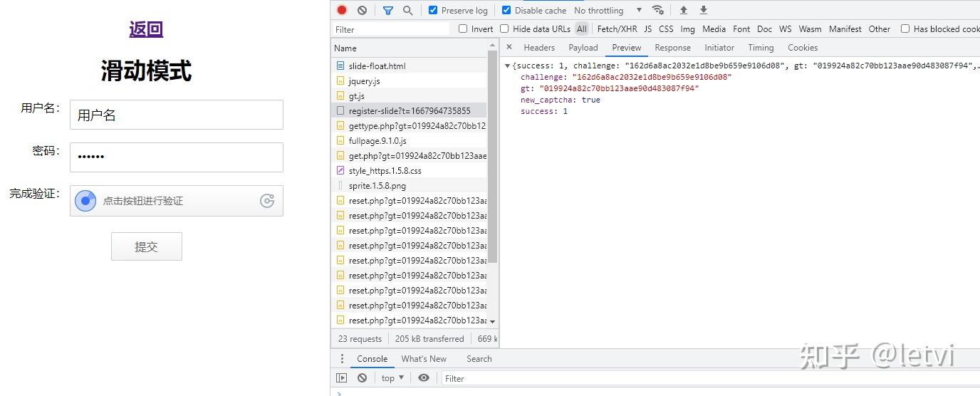Image resolution: width=980 pixels, height=396 pixels.
Task: Click the console Filter input
Action: pos(710,378)
